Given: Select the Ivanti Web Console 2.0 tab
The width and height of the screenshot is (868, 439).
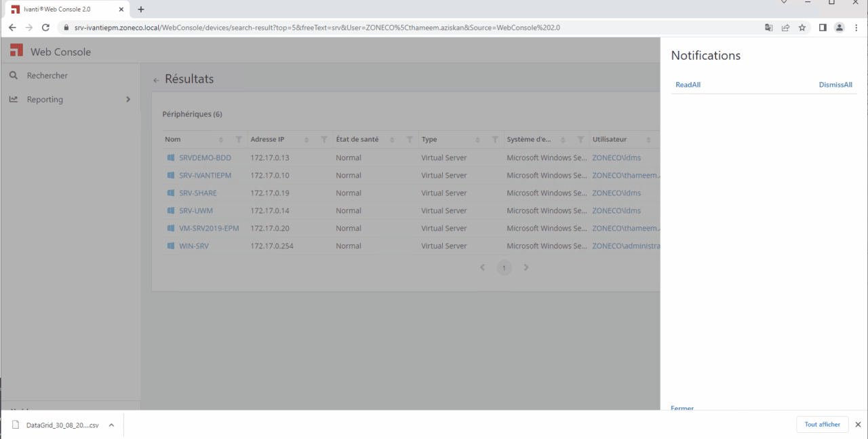Looking at the screenshot, I should tap(68, 9).
